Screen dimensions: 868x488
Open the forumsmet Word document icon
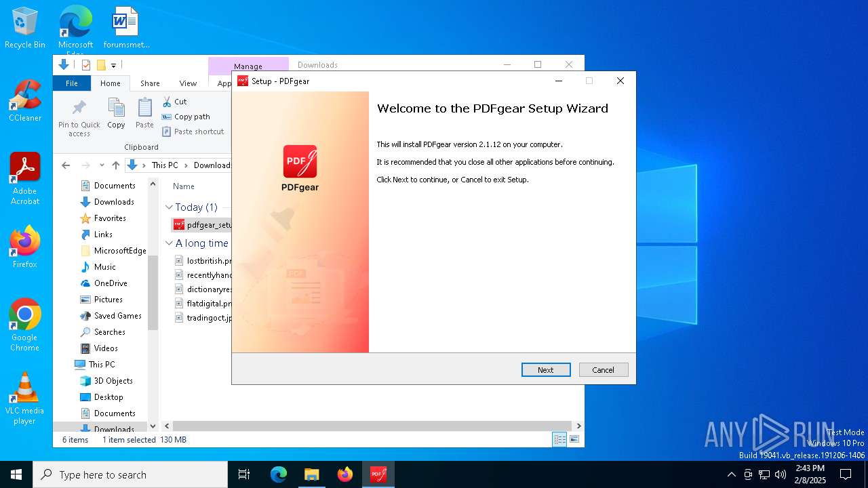126,28
